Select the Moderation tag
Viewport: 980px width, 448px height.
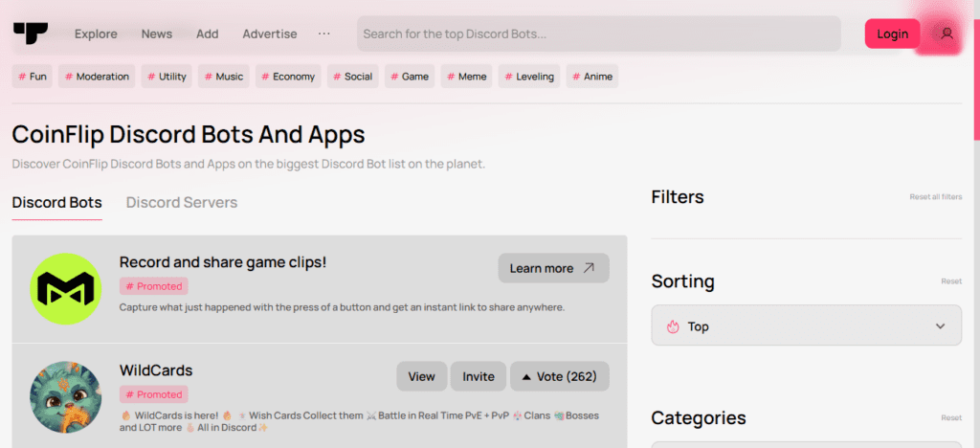(x=97, y=77)
